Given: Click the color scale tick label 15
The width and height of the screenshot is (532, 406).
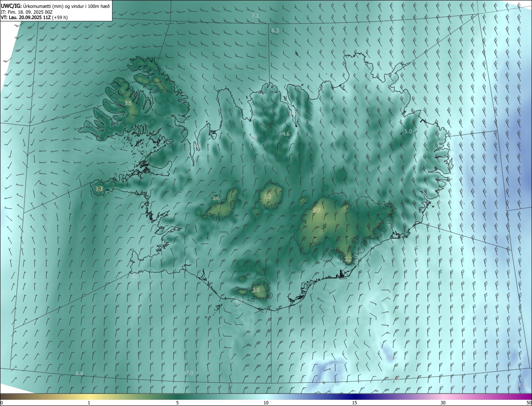Looking at the screenshot, I should (x=355, y=403).
